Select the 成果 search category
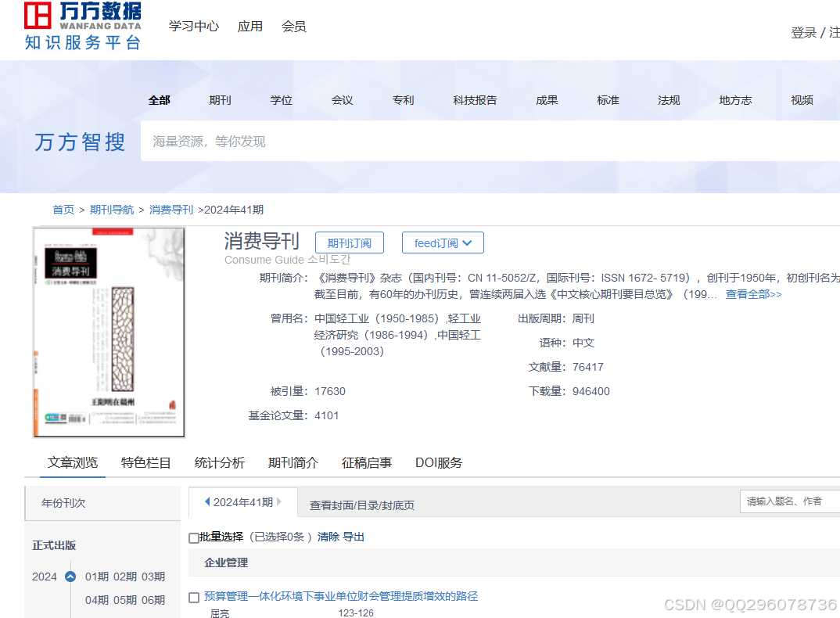 click(547, 100)
